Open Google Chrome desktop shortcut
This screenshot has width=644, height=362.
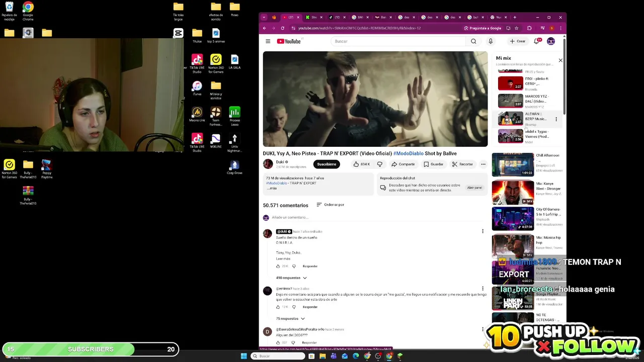(x=28, y=11)
